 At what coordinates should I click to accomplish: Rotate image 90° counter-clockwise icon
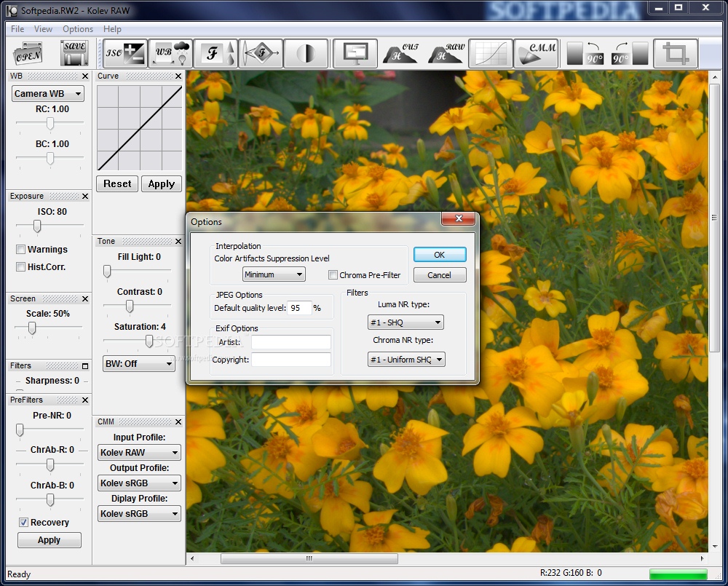[585, 53]
